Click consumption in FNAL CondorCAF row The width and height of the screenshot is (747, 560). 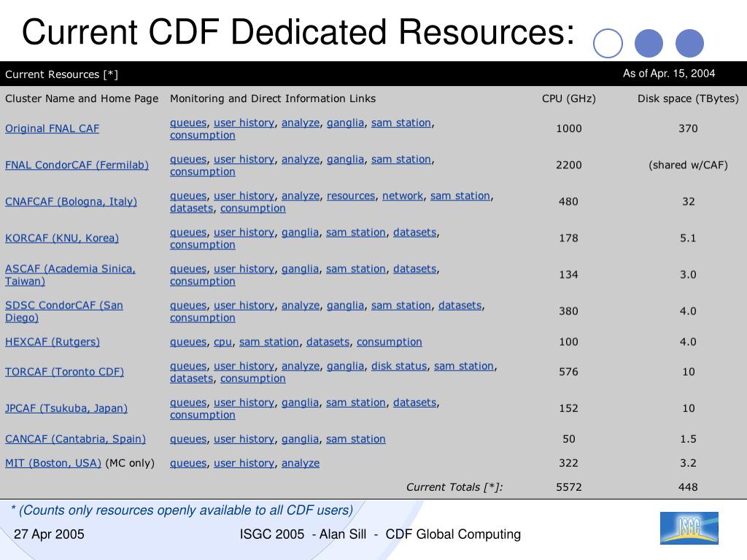(x=203, y=172)
